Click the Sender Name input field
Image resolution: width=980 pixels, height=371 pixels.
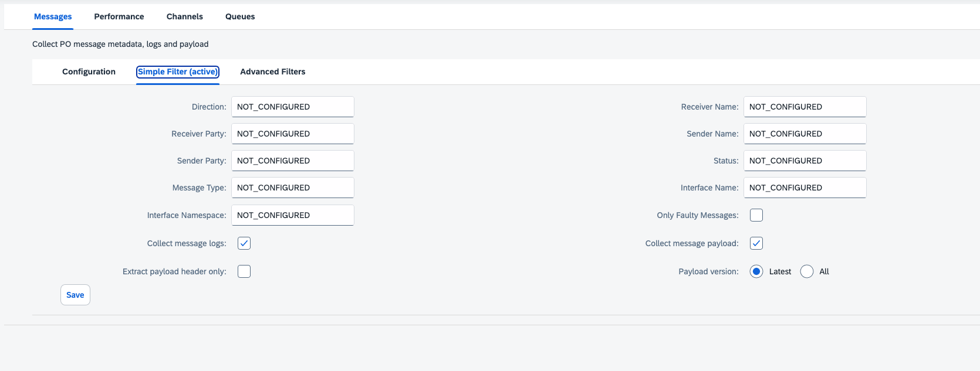[805, 134]
